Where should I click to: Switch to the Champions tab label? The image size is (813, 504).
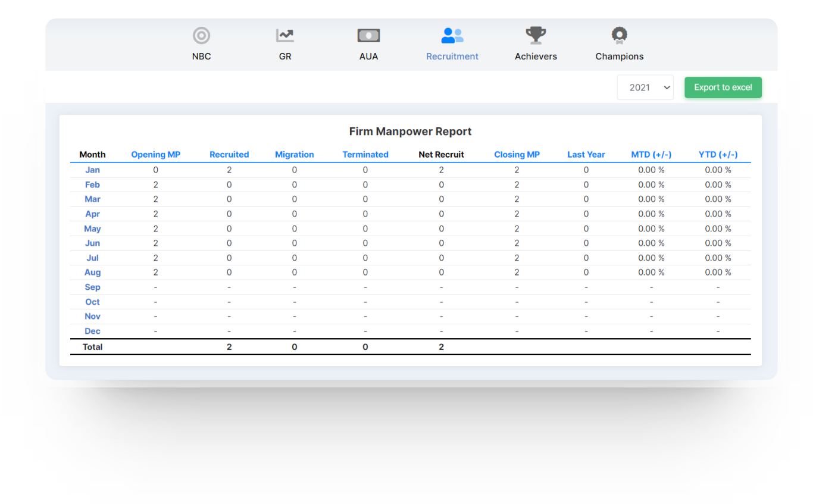[x=620, y=57]
